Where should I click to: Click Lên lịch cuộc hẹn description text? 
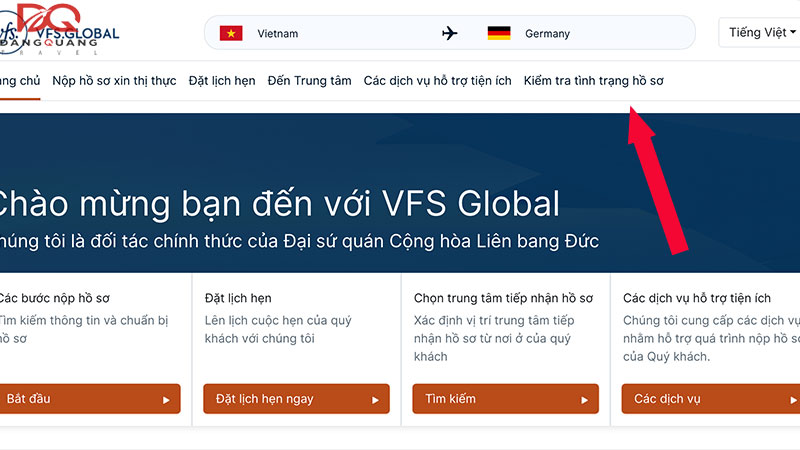point(278,330)
